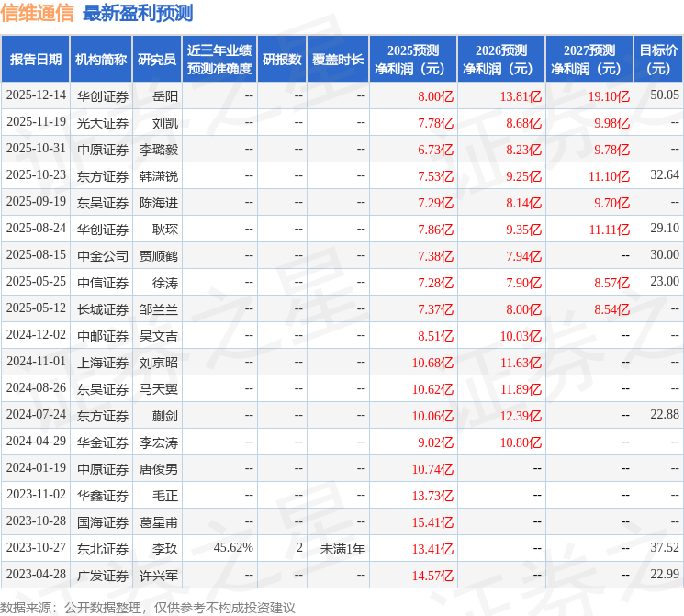Click researcher name 陈海进
The width and height of the screenshot is (684, 616).
tap(159, 203)
